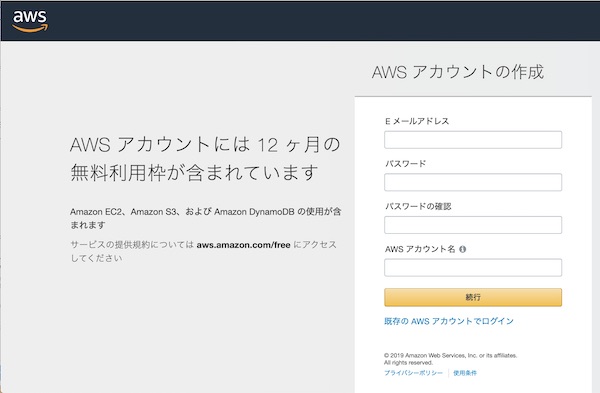Click the E メールアドレス label
The width and height of the screenshot is (600, 393).
click(417, 121)
